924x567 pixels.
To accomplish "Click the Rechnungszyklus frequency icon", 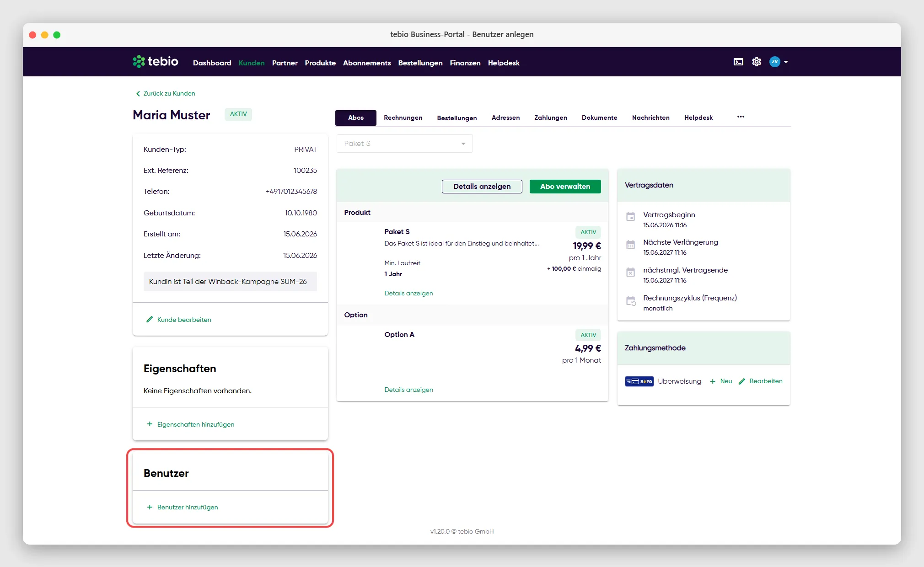I will coord(631,300).
